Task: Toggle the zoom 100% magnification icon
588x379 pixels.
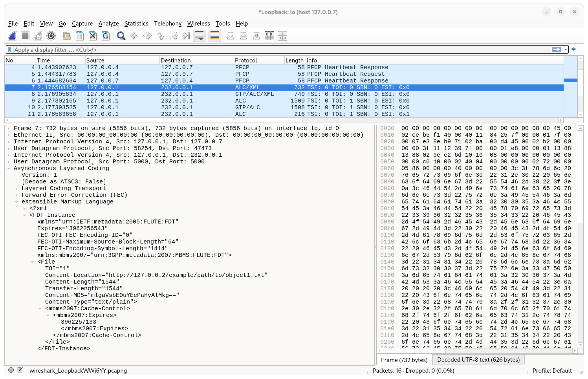Action: pyautogui.click(x=256, y=36)
